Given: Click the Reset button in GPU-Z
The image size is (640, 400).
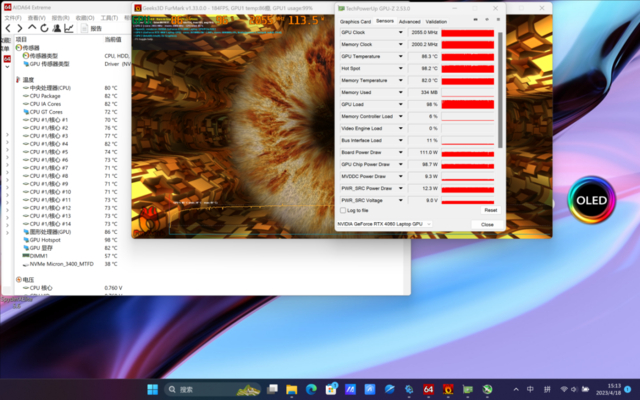Looking at the screenshot, I should (x=491, y=210).
